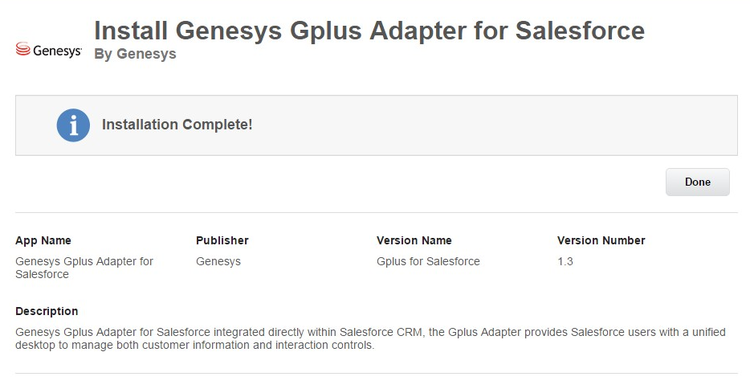750x385 pixels.
Task: Click the version number 1.3
Action: tap(565, 262)
